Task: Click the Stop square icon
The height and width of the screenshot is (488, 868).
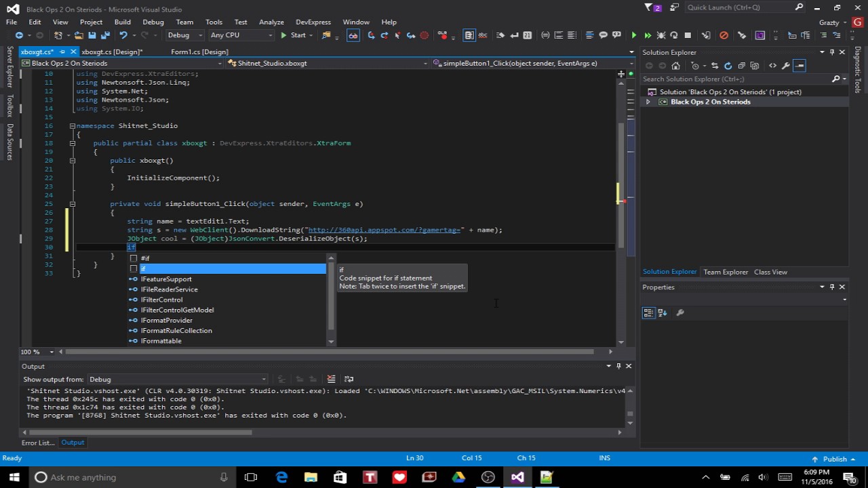Action: coord(688,35)
